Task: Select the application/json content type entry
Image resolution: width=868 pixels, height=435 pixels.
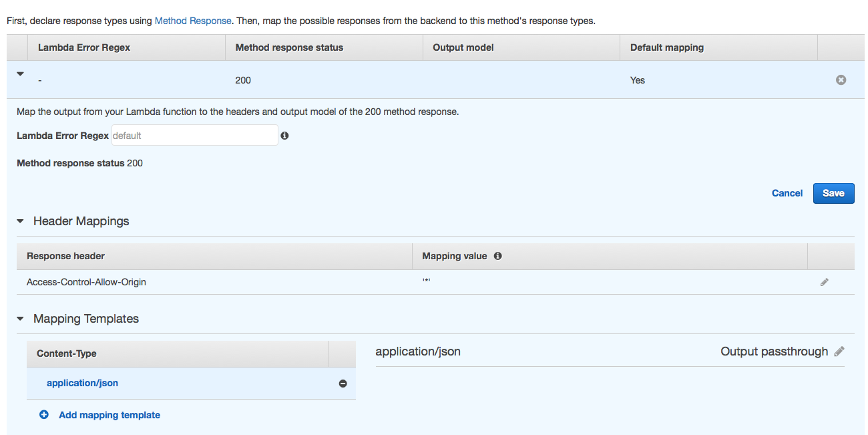Action: [x=82, y=383]
